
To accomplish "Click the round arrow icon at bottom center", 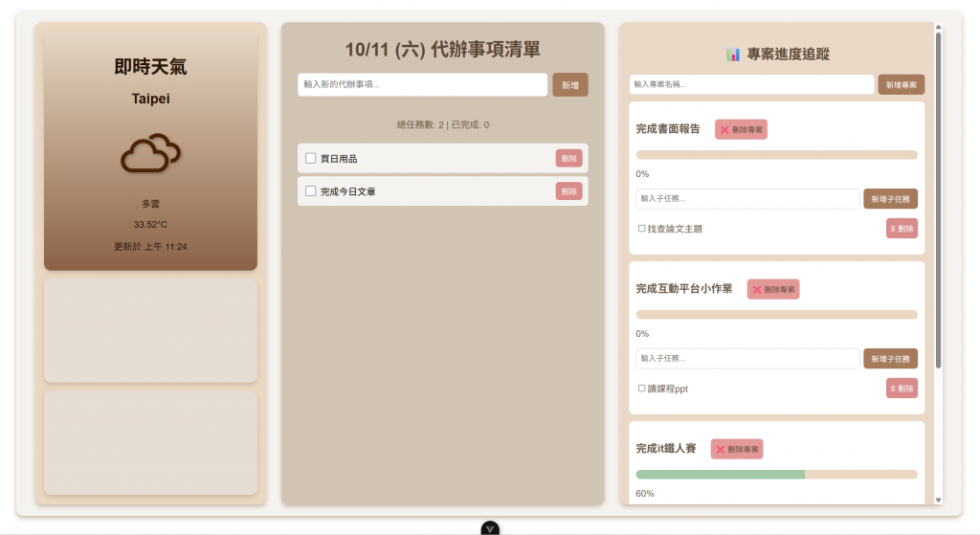I will [x=490, y=528].
